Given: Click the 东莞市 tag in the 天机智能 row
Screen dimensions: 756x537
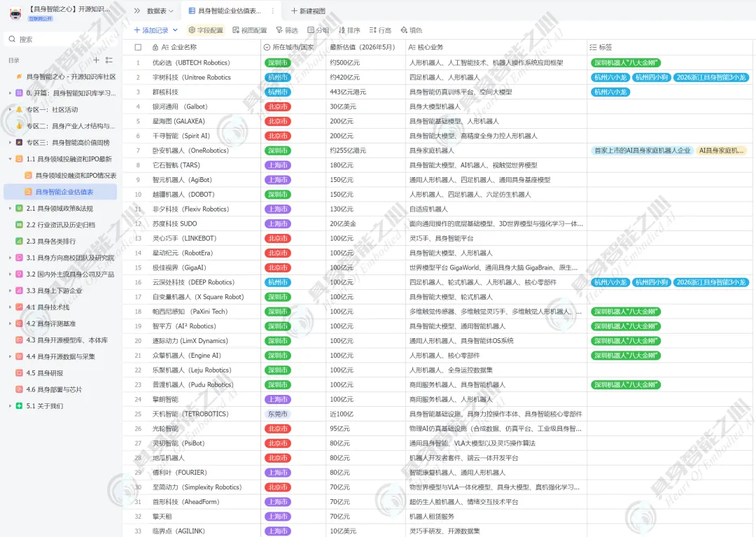Looking at the screenshot, I should [278, 414].
